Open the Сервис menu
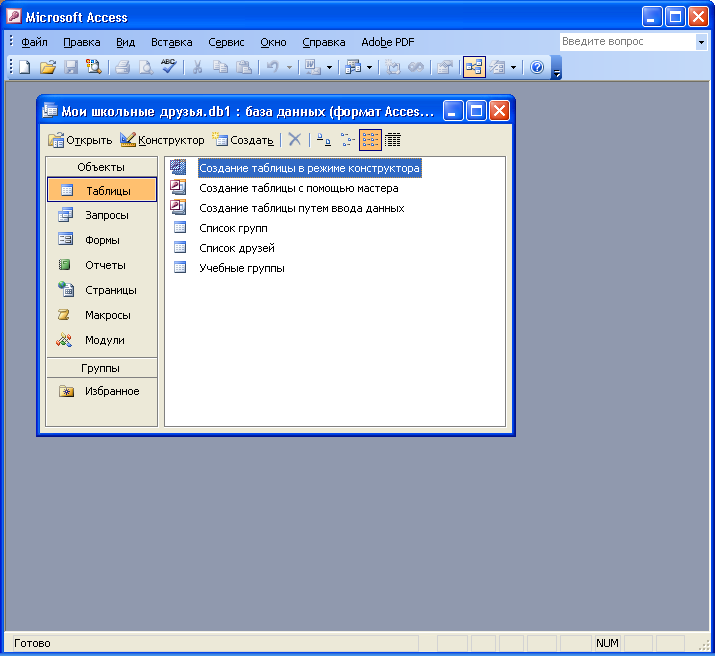 point(226,42)
